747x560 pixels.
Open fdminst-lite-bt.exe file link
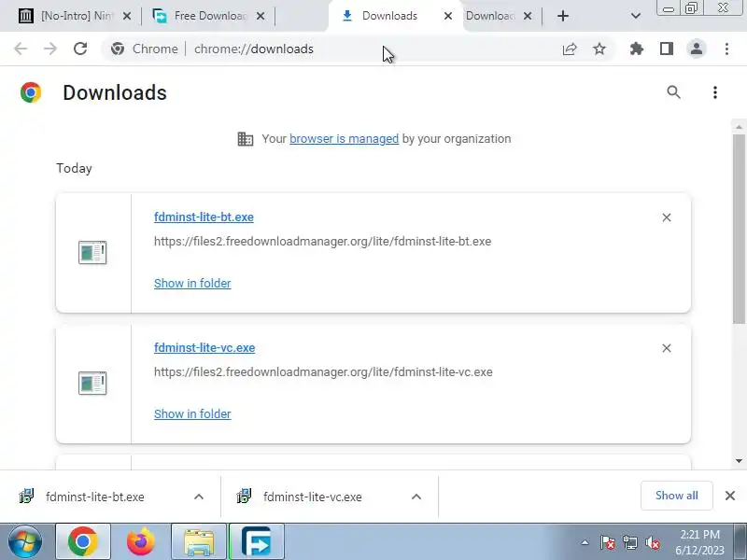pos(204,217)
